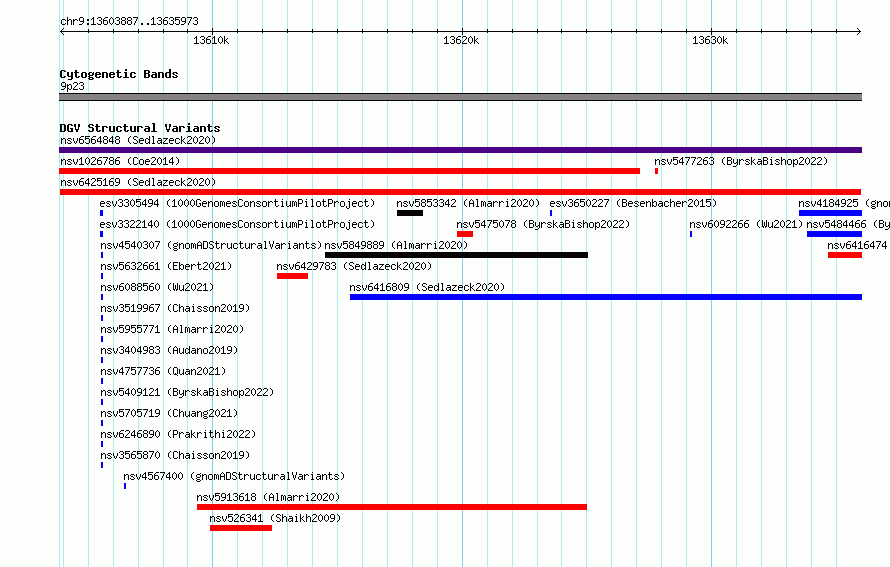Click the nsv6416474 red bar
This screenshot has width=890, height=567.
[x=845, y=255]
